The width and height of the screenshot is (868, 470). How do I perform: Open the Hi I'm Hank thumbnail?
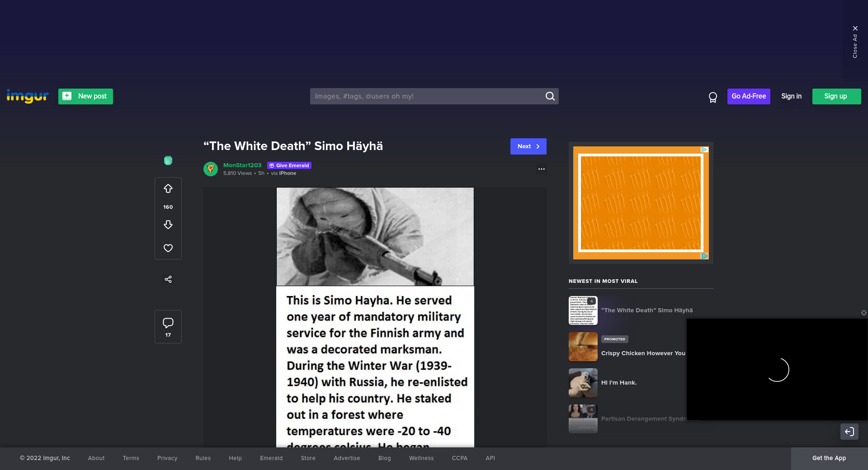click(583, 383)
